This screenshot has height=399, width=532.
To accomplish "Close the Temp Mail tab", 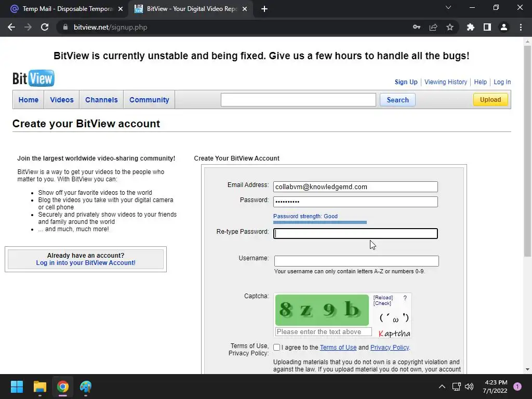I will coord(121,9).
